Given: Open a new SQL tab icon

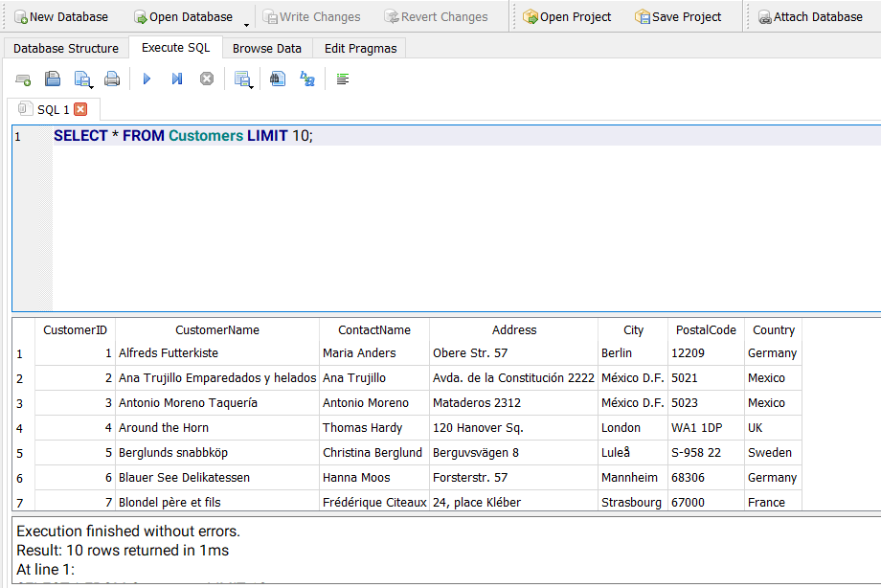Looking at the screenshot, I should (x=23, y=79).
